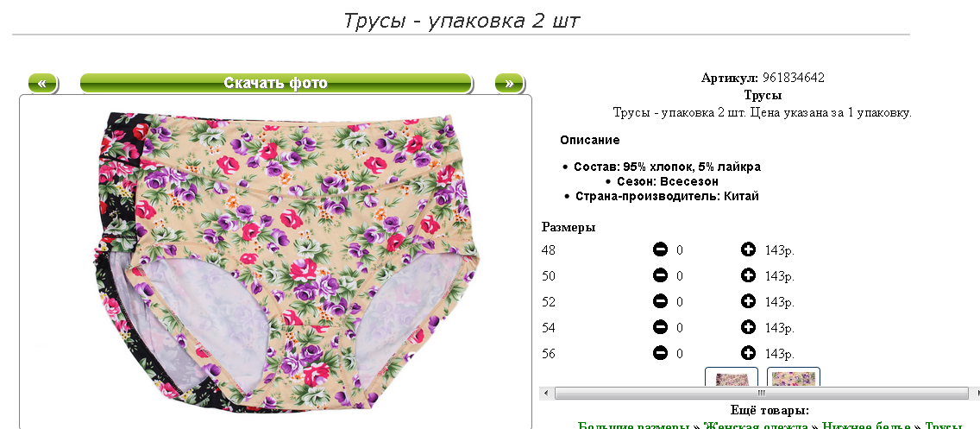The image size is (980, 429).
Task: Increase quantity for size 54
Action: 748,327
